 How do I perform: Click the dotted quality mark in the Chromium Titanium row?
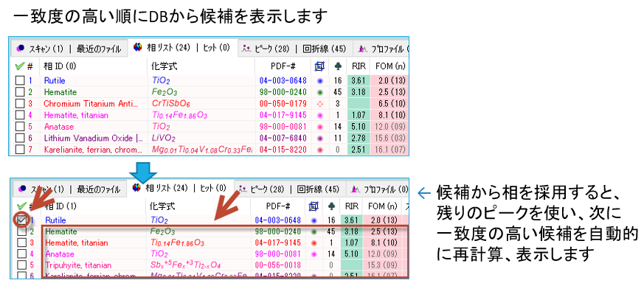coord(319,104)
